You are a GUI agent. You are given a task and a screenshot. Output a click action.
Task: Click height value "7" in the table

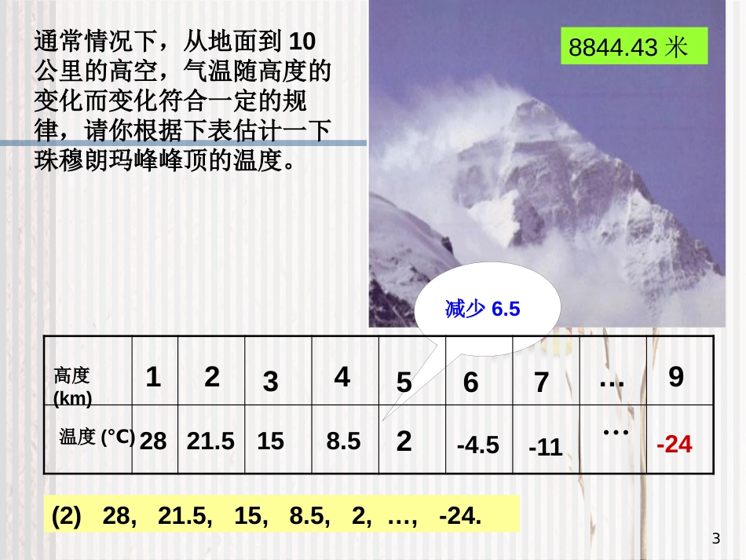(x=541, y=382)
